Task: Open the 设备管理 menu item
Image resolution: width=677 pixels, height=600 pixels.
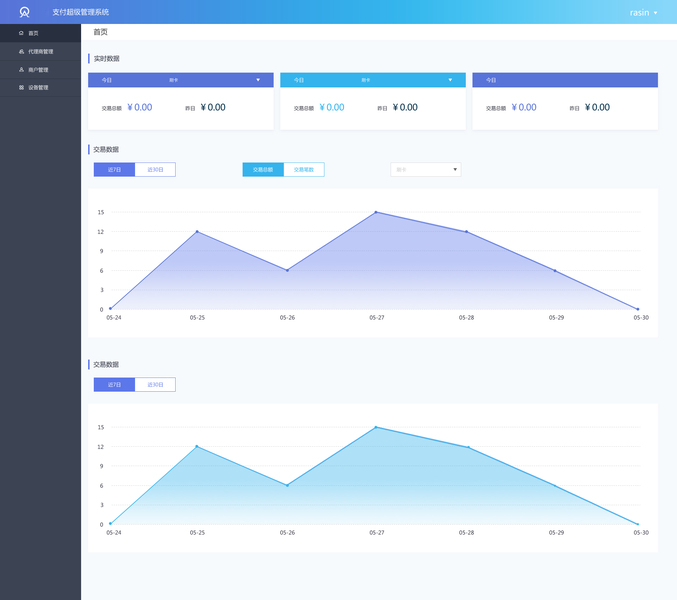Action: pyautogui.click(x=40, y=88)
